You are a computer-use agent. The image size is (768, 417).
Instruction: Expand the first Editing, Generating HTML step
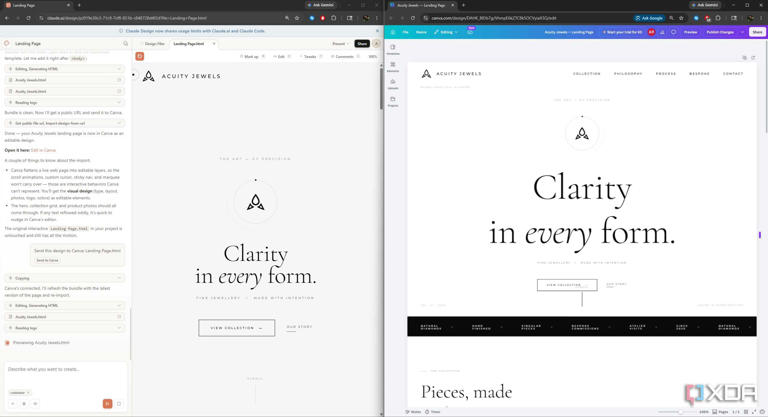point(65,69)
